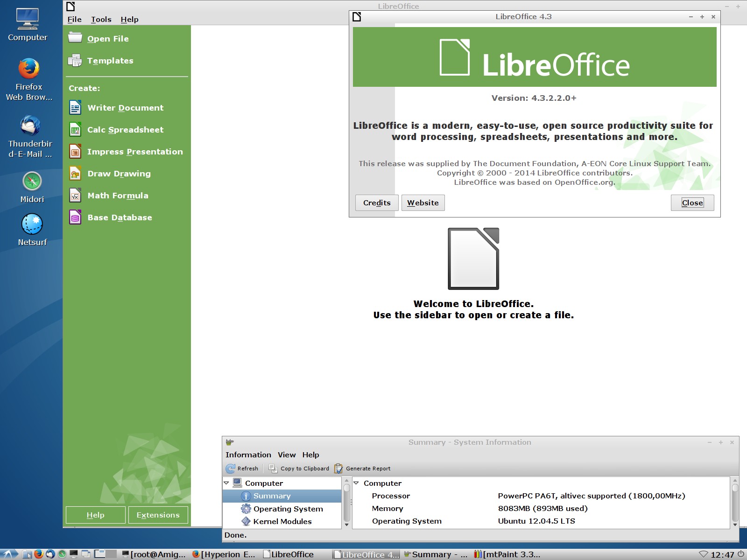Viewport: 747px width, 560px height.
Task: Click the Base Database icon
Action: pos(75,217)
